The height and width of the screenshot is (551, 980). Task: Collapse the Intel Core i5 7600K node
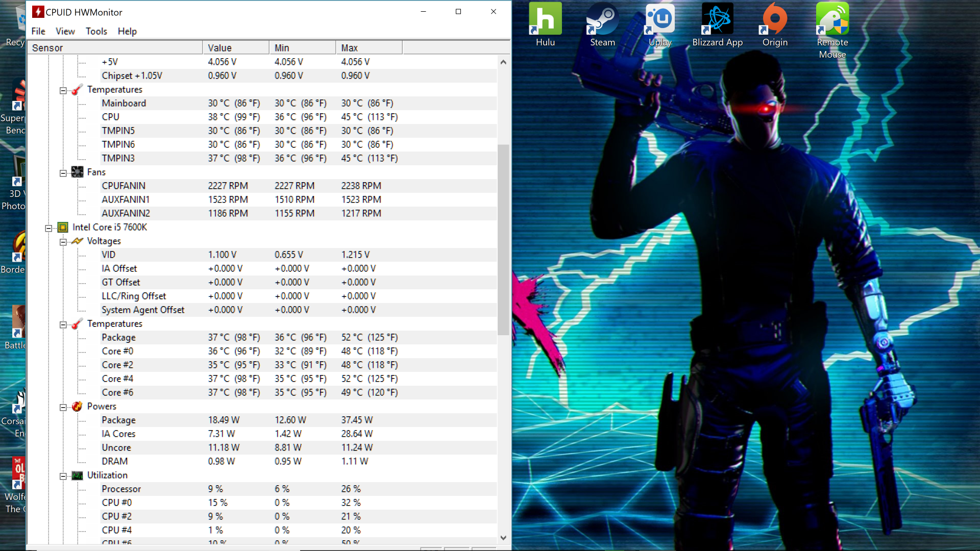(x=48, y=228)
